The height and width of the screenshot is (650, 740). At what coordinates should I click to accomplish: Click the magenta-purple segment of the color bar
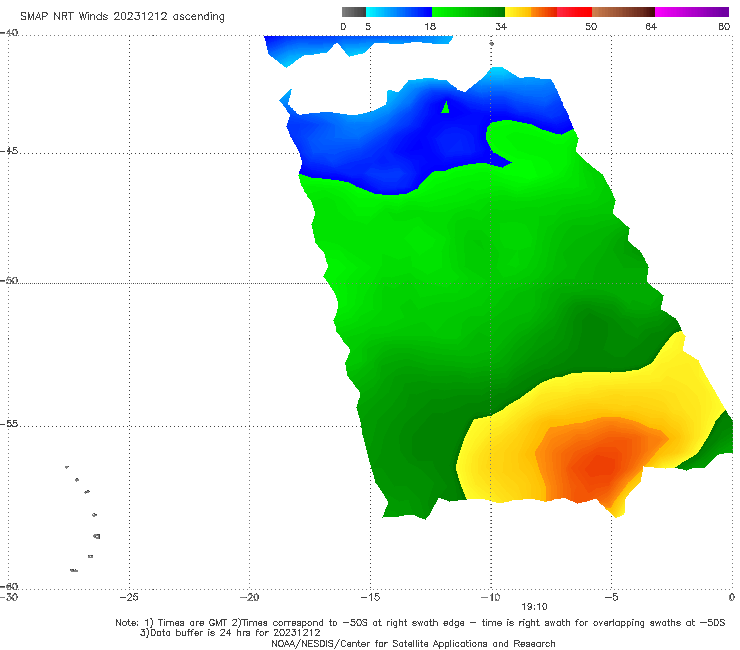point(692,12)
